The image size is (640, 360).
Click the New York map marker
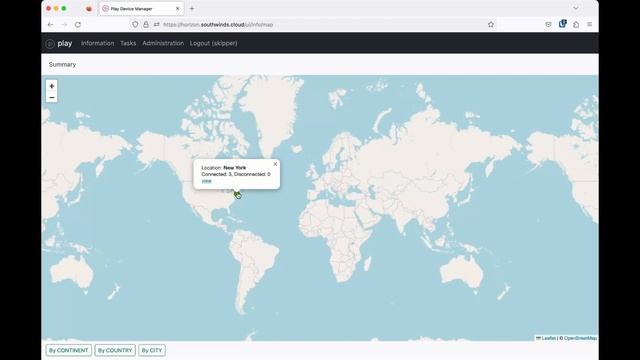click(236, 194)
